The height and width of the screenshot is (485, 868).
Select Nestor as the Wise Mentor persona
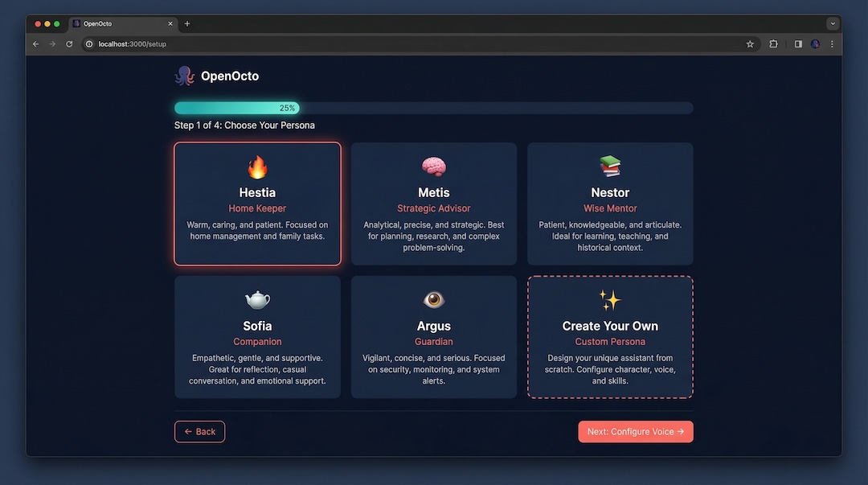tap(610, 203)
